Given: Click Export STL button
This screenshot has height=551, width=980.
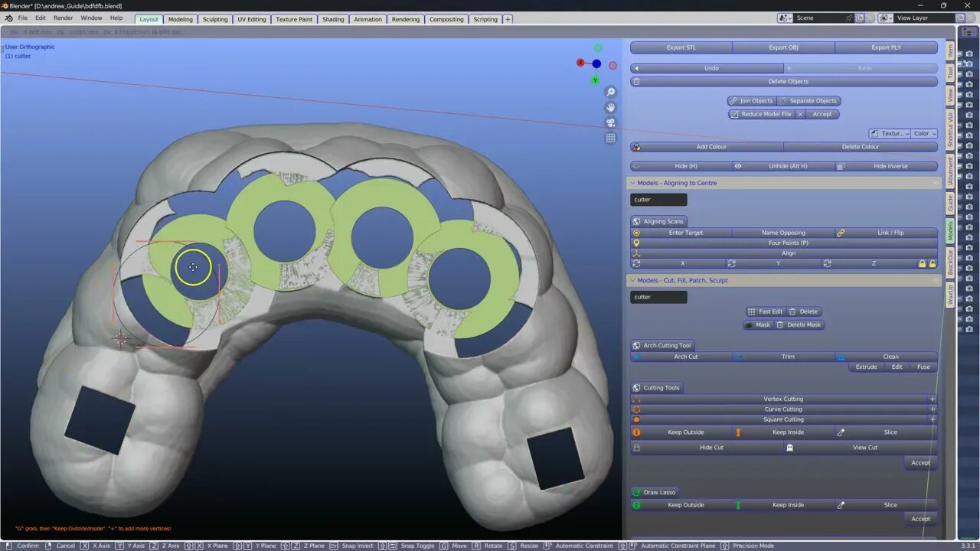Looking at the screenshot, I should (681, 47).
